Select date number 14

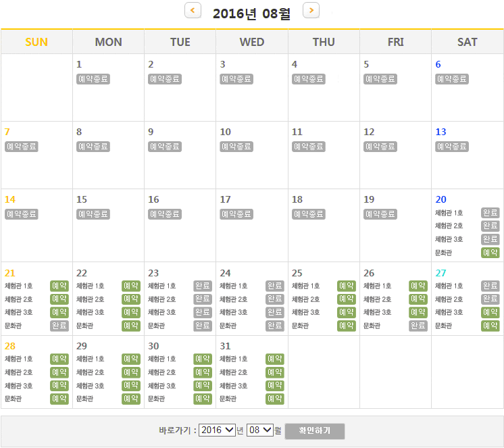coord(10,199)
